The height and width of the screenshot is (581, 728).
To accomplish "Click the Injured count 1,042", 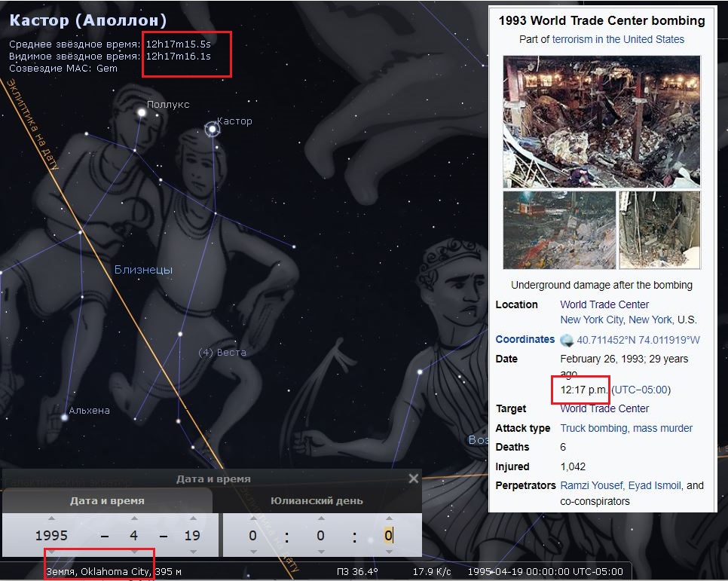I will (573, 466).
